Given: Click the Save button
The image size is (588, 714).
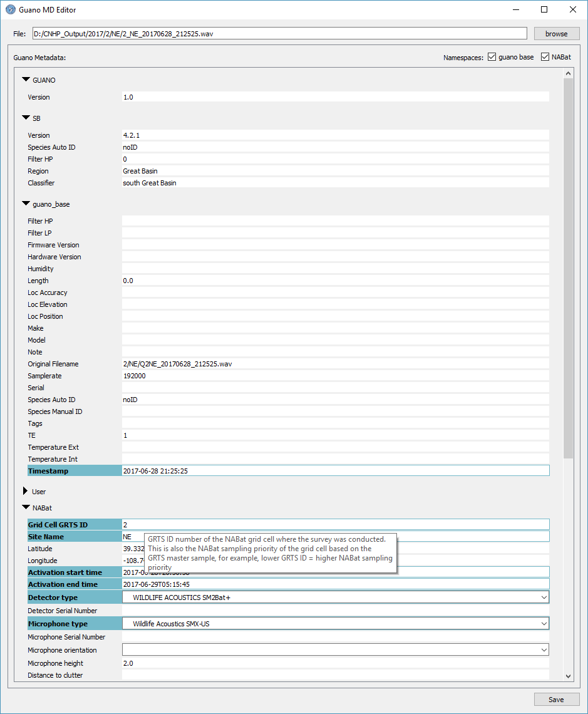Looking at the screenshot, I should point(556,700).
